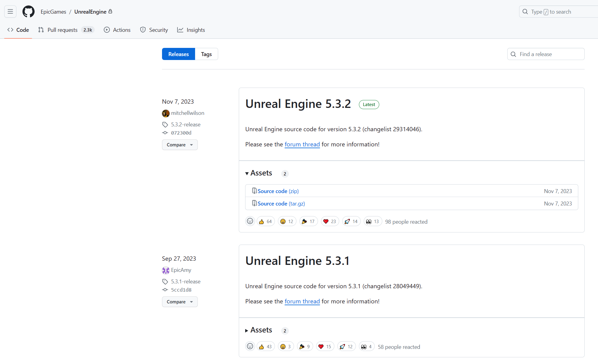Open the UnrealEngine repository link

coord(90,12)
